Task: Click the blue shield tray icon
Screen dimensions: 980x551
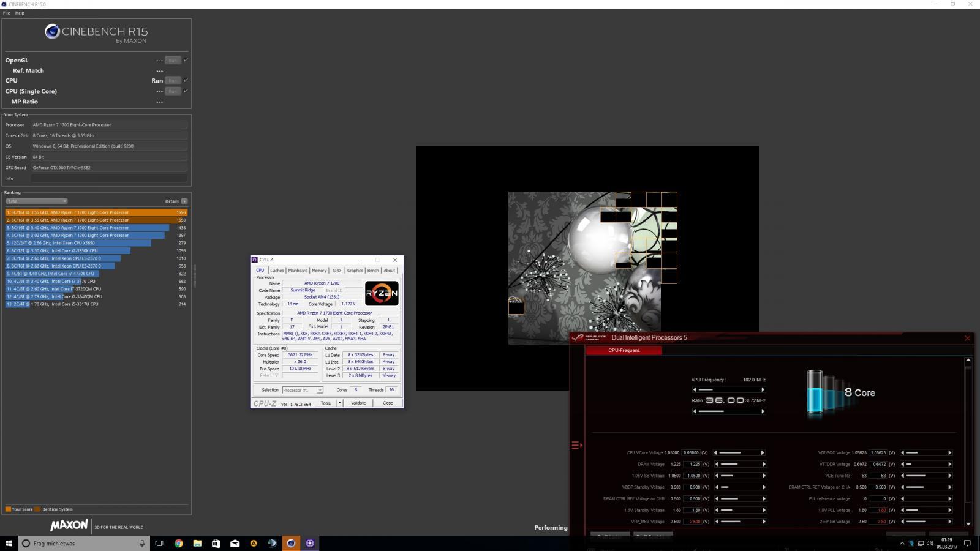Action: click(x=911, y=543)
